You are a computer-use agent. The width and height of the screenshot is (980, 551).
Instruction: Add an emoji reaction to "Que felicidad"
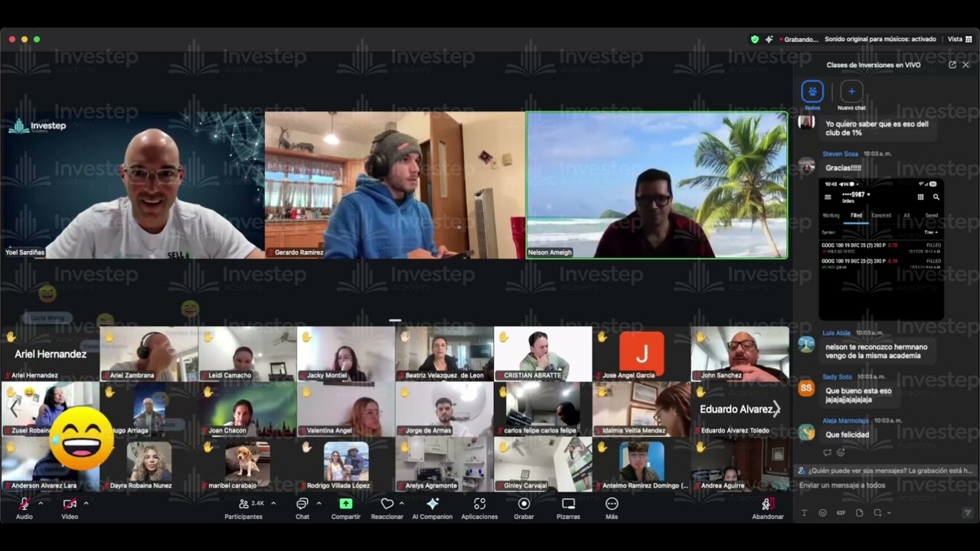[x=840, y=452]
